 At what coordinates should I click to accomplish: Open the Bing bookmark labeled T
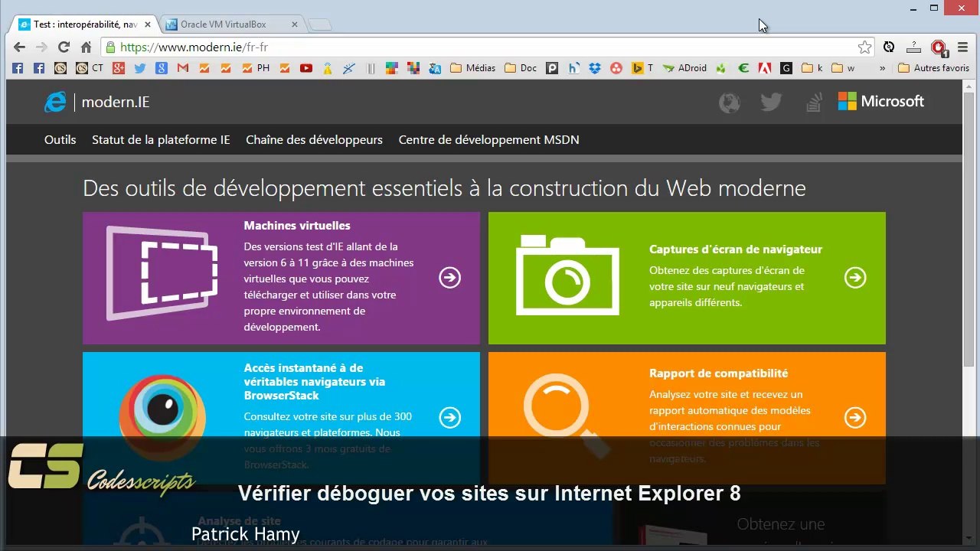point(642,68)
